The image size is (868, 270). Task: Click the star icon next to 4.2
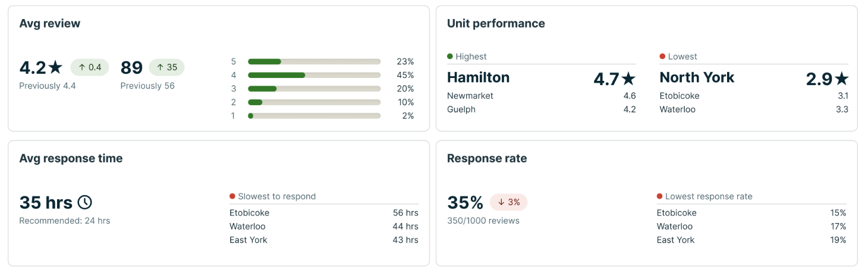pyautogui.click(x=55, y=67)
